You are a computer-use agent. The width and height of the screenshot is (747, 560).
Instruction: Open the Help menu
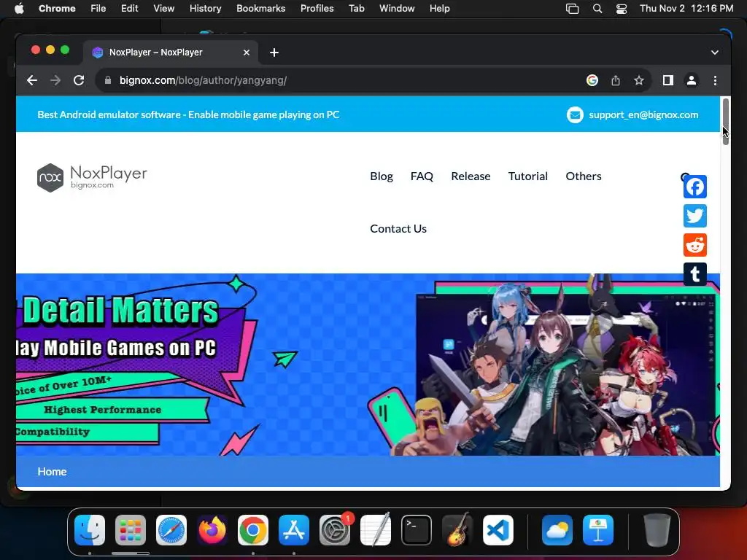coord(439,9)
